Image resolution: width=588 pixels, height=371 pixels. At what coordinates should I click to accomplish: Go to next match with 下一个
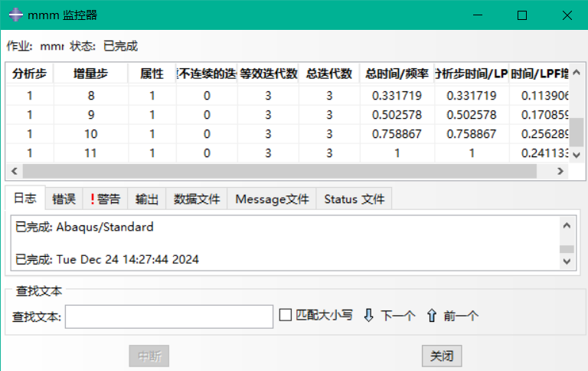398,315
